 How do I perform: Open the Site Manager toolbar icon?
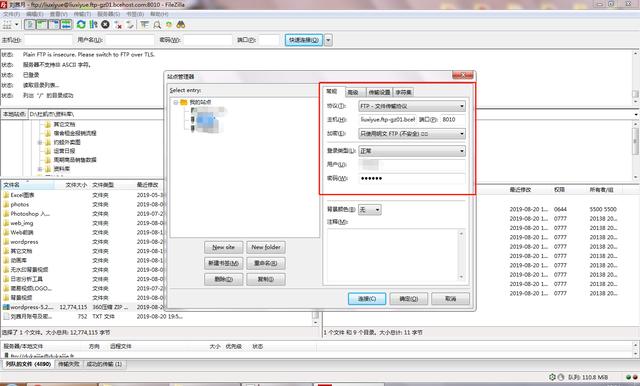7,25
